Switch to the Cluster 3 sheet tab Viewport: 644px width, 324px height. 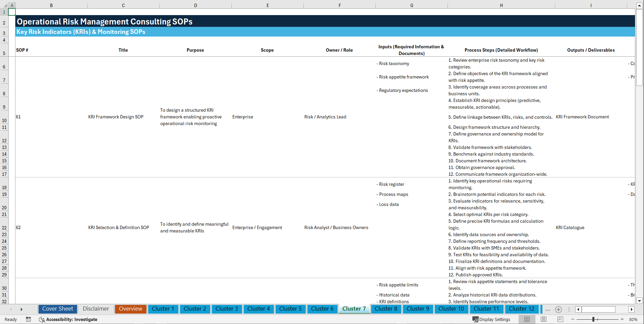coord(227,309)
